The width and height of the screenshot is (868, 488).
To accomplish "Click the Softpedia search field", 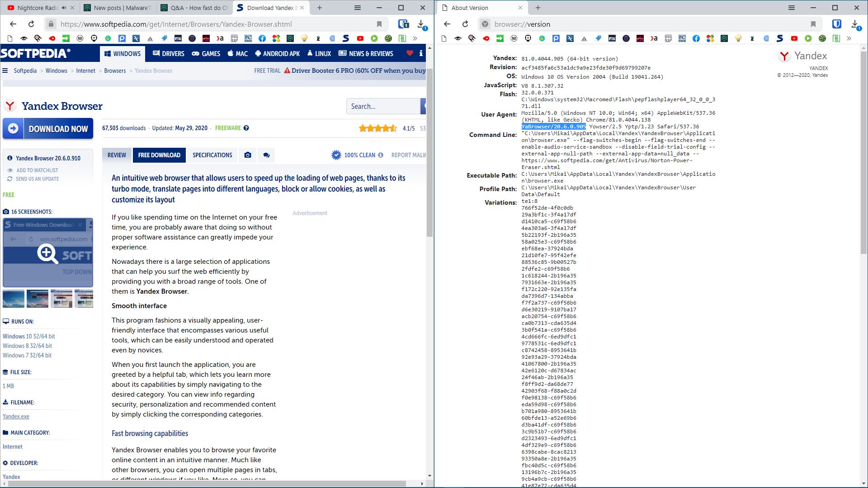I will tap(383, 106).
